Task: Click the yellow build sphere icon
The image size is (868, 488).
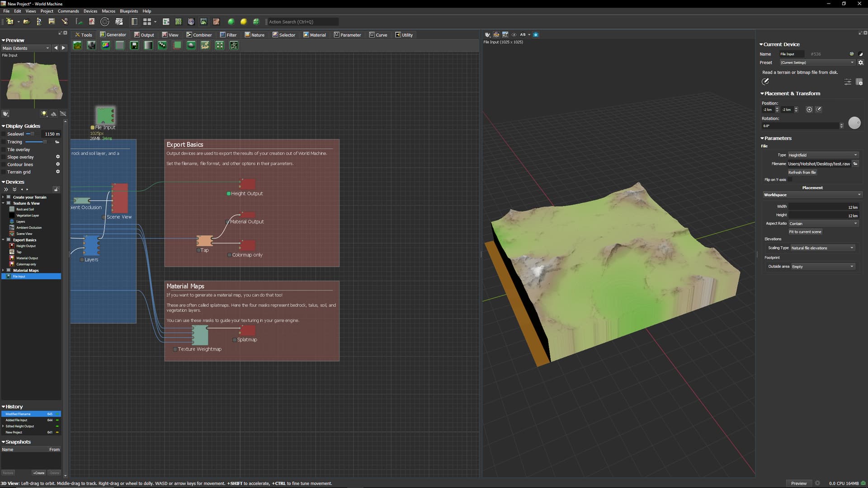Action: click(x=244, y=22)
